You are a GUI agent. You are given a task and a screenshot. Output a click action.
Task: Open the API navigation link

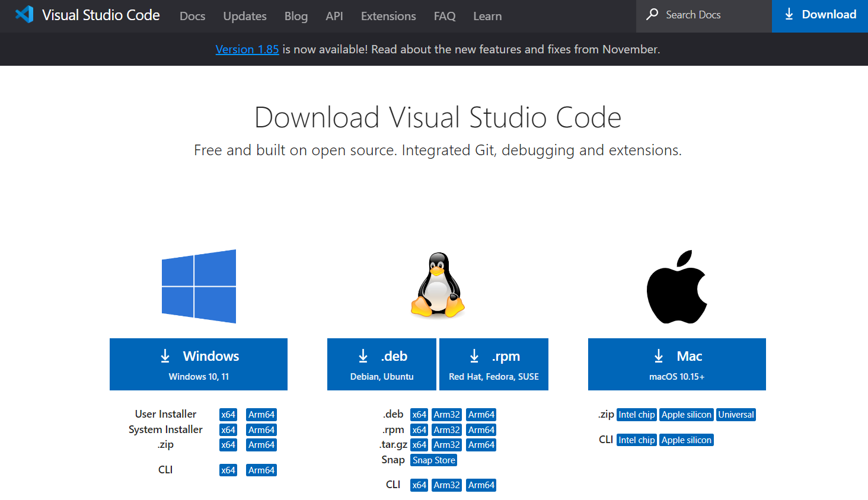pos(334,16)
